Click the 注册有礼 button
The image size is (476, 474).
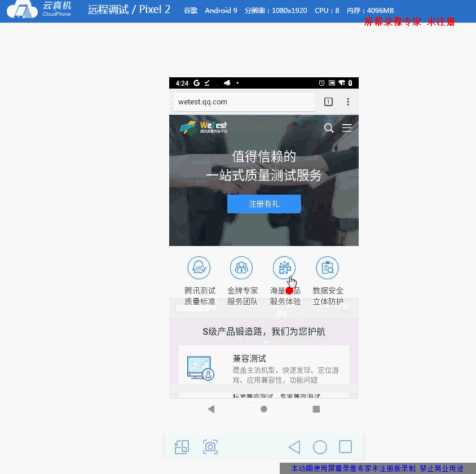coord(264,204)
